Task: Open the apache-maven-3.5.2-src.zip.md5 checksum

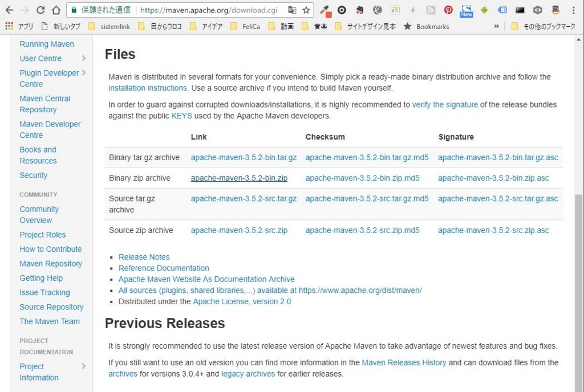Action: coord(362,231)
